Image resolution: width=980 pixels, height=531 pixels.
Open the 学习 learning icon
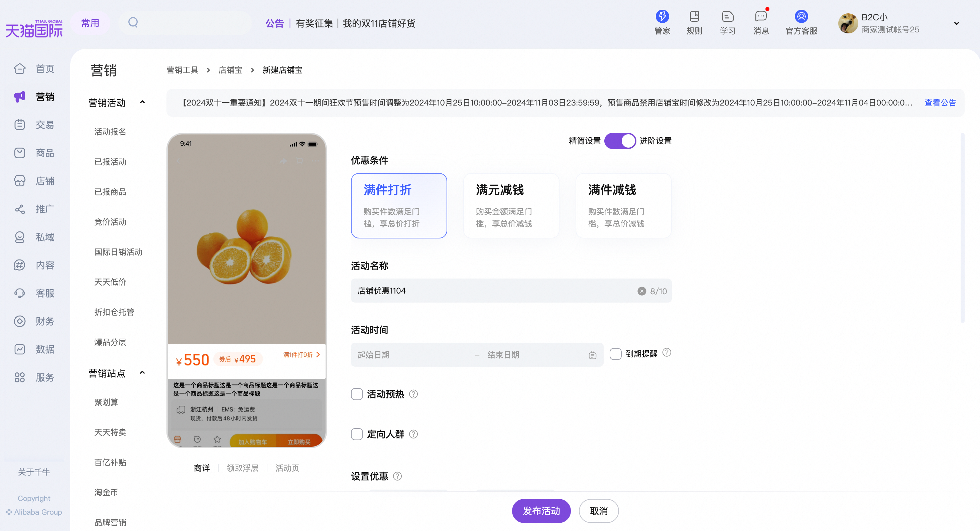click(x=727, y=16)
